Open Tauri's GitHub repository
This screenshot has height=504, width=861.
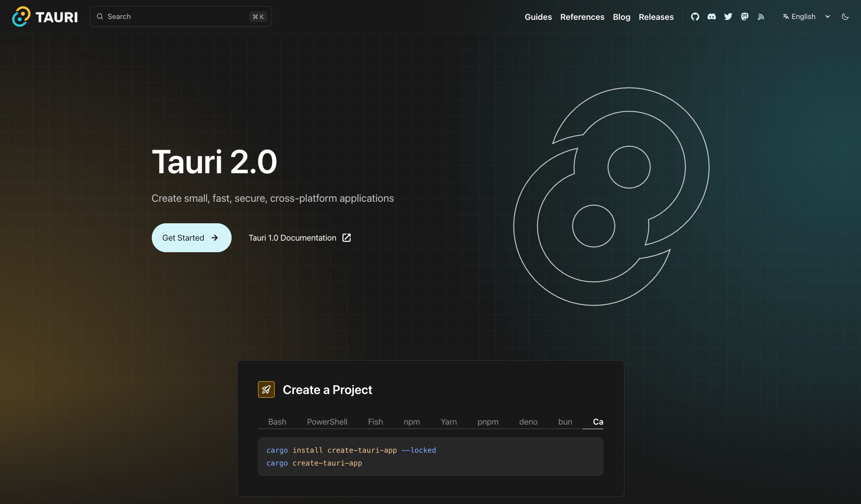point(695,17)
